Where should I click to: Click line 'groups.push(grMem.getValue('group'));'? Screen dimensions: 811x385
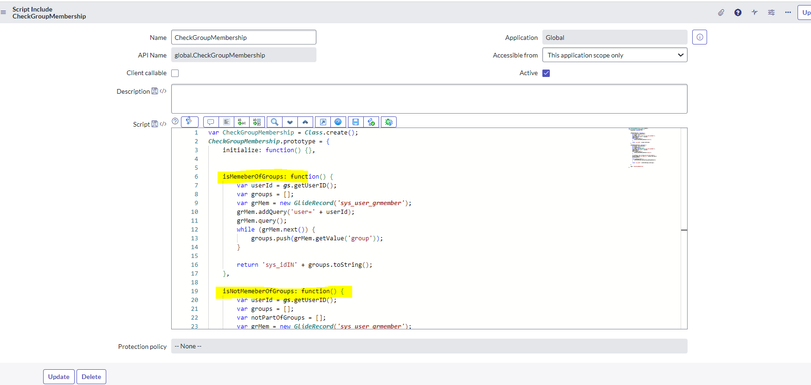[x=317, y=238]
